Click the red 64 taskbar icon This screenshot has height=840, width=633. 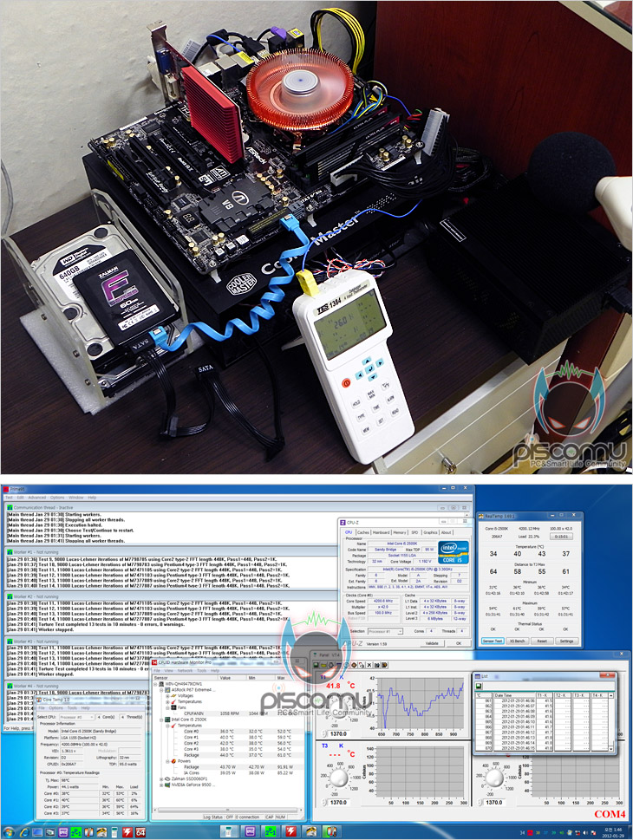pyautogui.click(x=140, y=832)
